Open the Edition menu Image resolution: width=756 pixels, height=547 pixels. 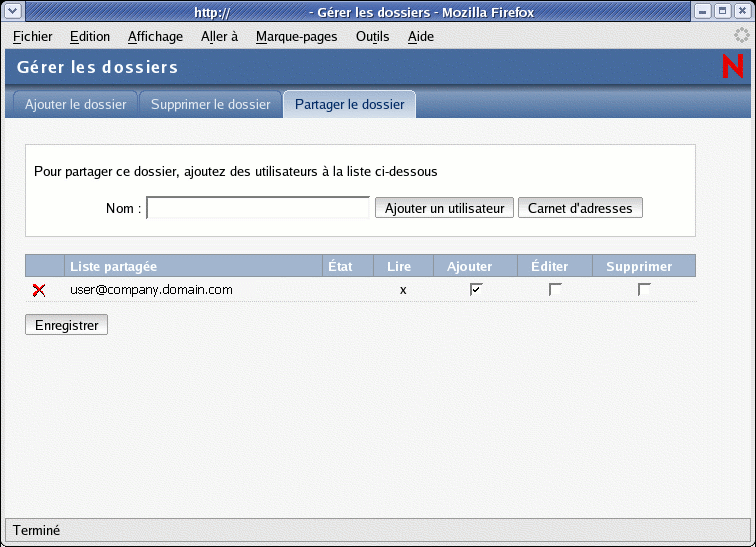[90, 37]
